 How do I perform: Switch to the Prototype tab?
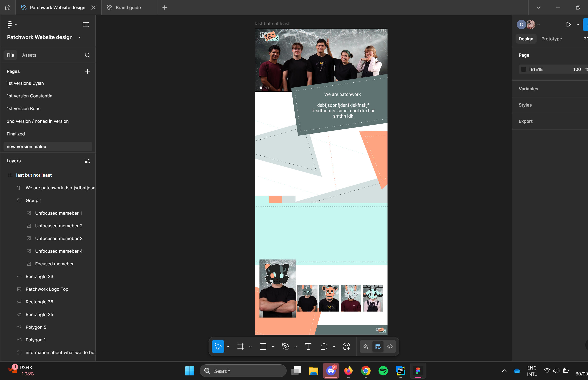click(x=552, y=39)
